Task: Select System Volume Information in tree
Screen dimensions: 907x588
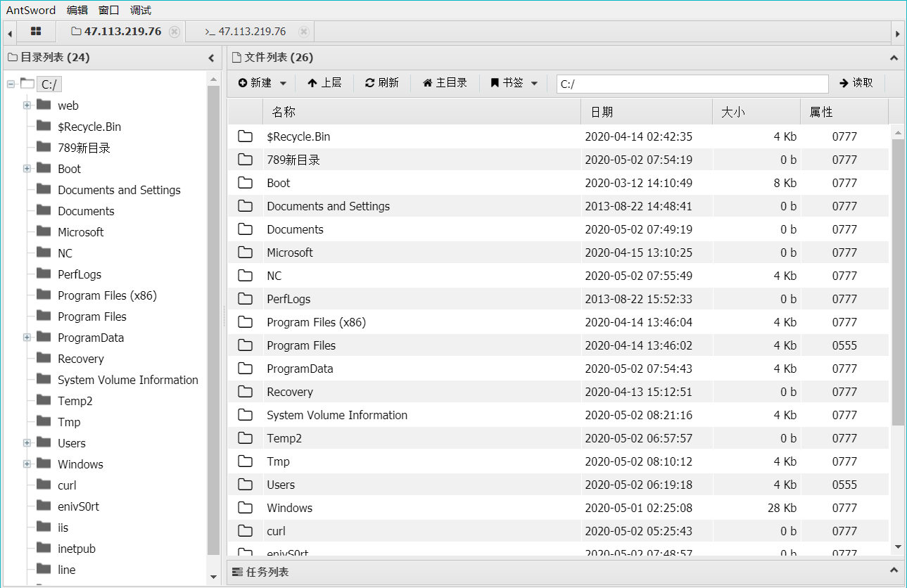Action: (128, 380)
